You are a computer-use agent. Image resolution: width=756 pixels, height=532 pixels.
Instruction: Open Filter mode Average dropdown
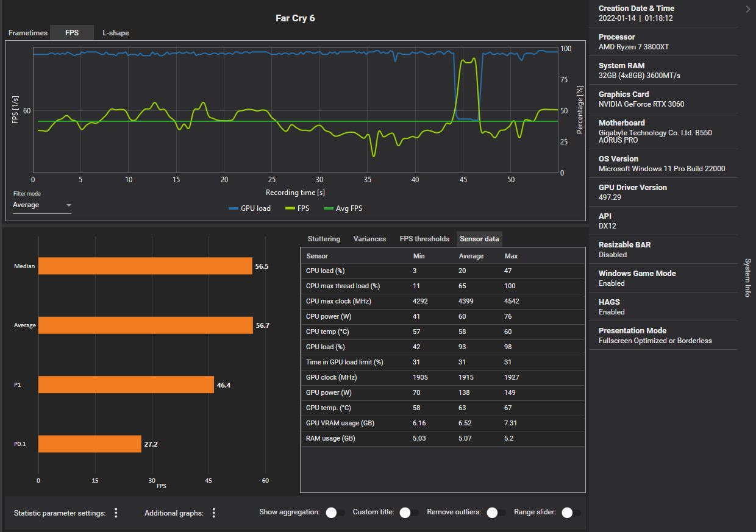tap(42, 205)
